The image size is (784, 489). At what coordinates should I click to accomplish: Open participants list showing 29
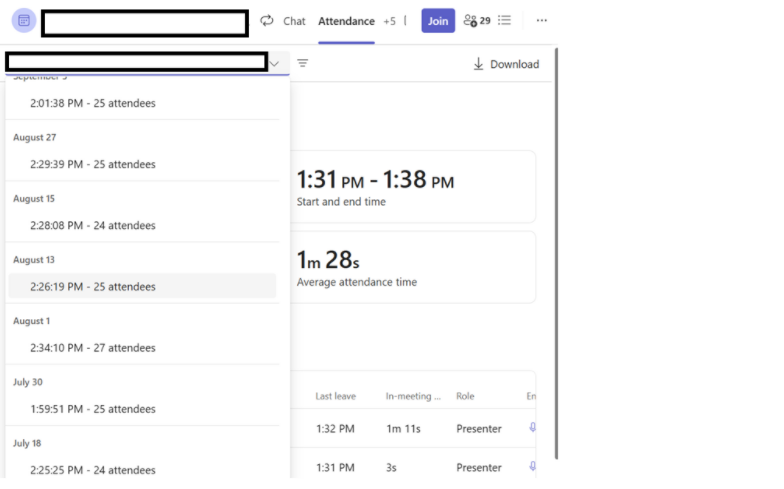477,20
